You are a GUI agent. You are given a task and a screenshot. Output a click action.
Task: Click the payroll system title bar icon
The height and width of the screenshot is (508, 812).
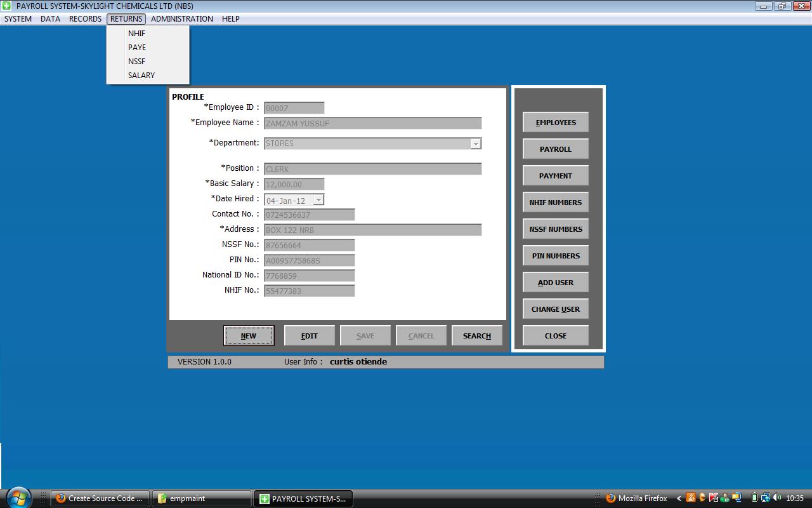point(6,5)
